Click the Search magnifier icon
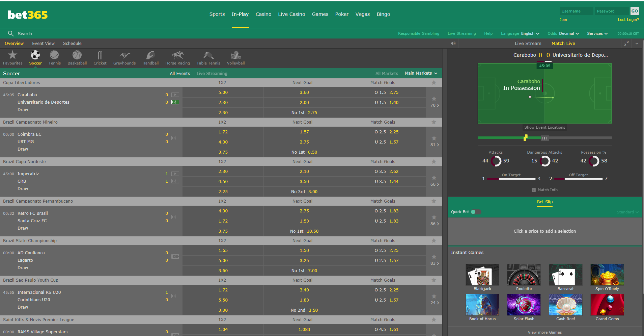The image size is (644, 336). [x=11, y=33]
